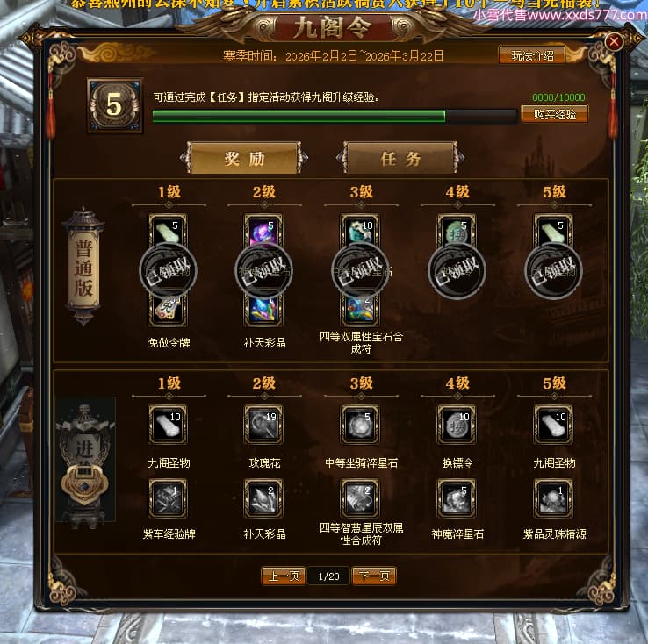Click the 紫品灵珠精源 reward icon
Image resolution: width=648 pixels, height=644 pixels.
pyautogui.click(x=553, y=497)
